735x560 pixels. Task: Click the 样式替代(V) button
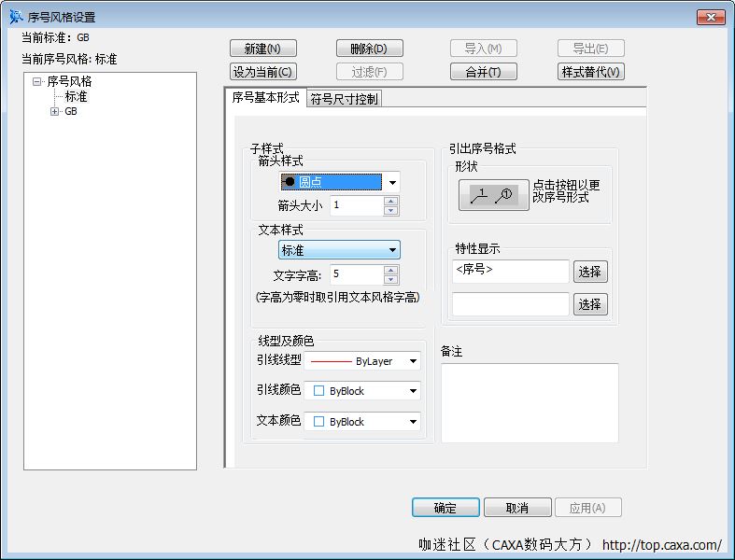point(590,72)
